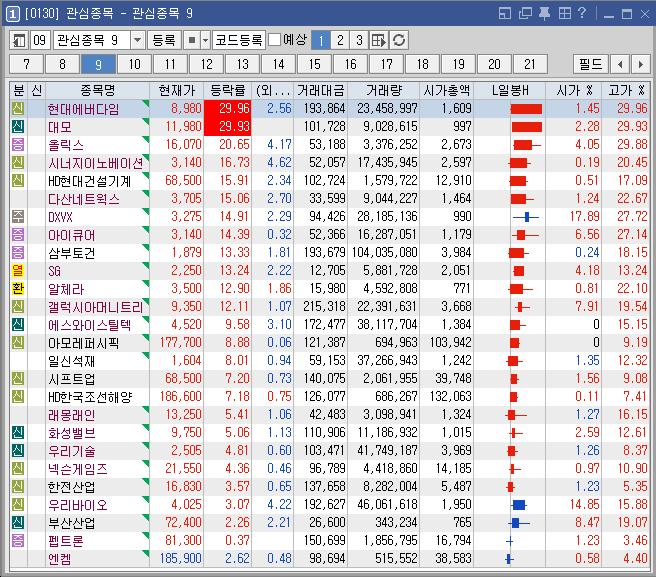The width and height of the screenshot is (656, 577).
Task: Click the 주 badge on DXVX row
Action: click(x=18, y=216)
